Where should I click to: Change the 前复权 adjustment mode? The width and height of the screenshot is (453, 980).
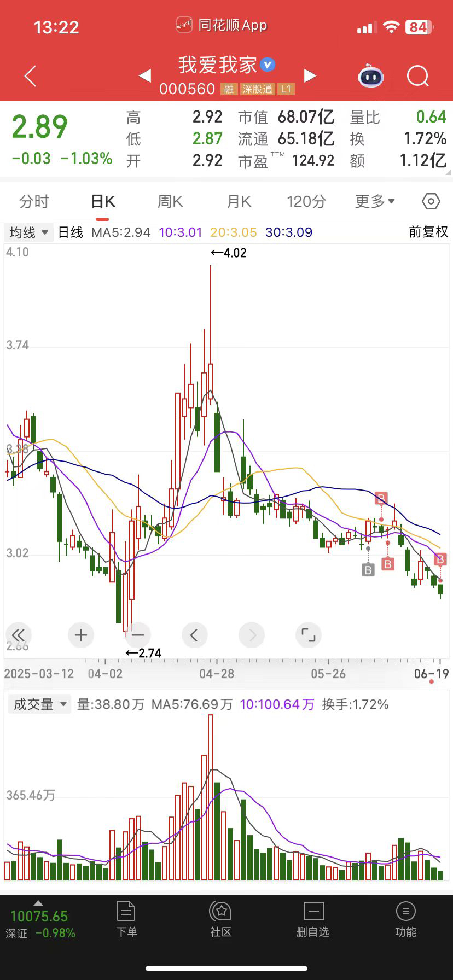click(428, 232)
